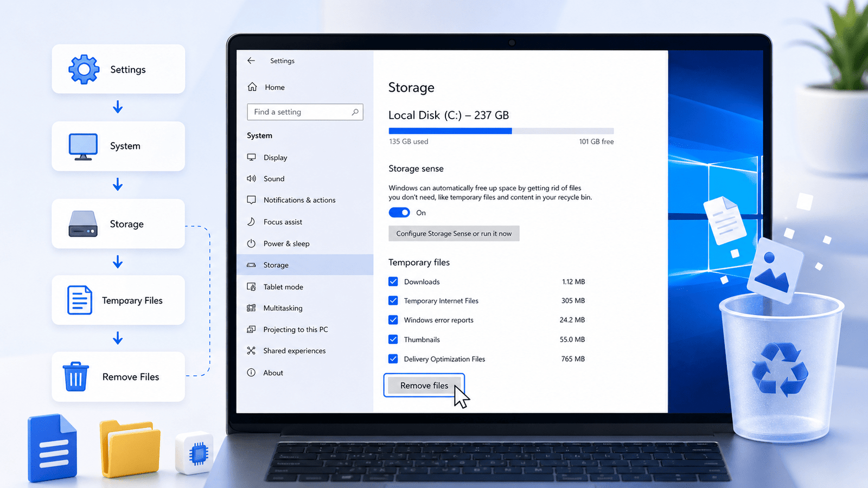Click the search magnifier icon
Image resolution: width=868 pixels, height=488 pixels.
click(x=355, y=112)
